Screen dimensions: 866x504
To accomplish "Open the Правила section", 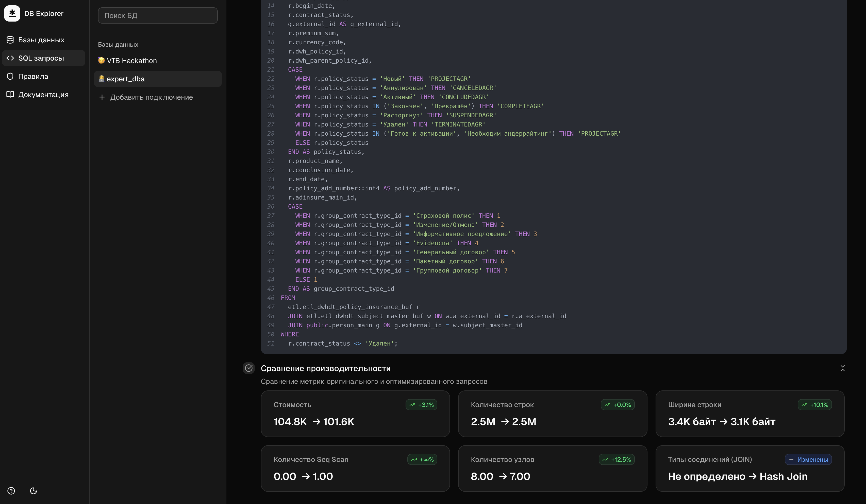I will pyautogui.click(x=33, y=76).
